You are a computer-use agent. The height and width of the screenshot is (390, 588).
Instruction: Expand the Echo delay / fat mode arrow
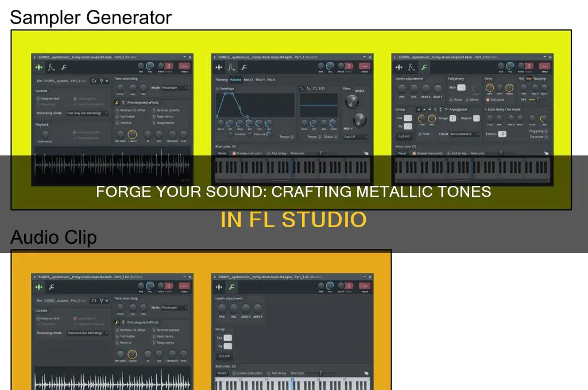point(486,110)
